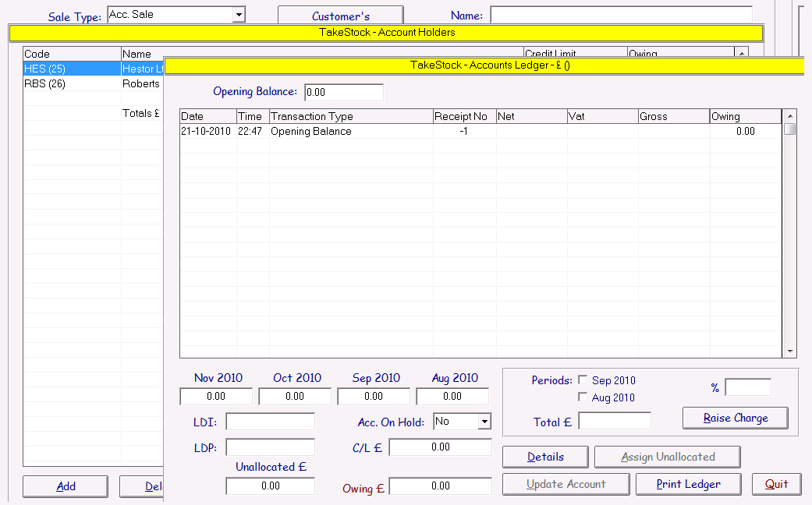Click the Aug 2010 balance field

click(x=452, y=397)
